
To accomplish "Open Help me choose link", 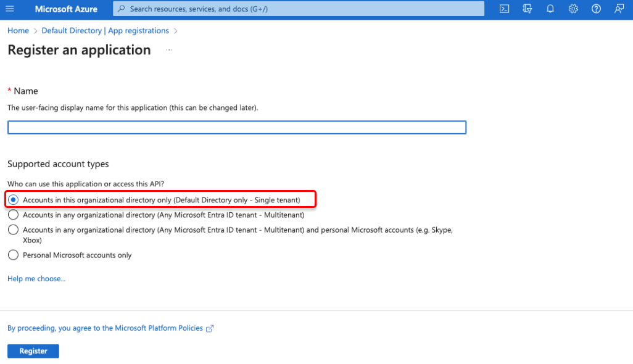I will [x=36, y=278].
